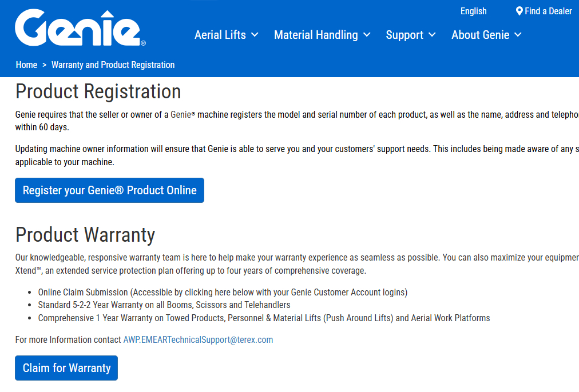The width and height of the screenshot is (579, 392).
Task: Open the Find a Dealer text link
Action: coord(548,11)
